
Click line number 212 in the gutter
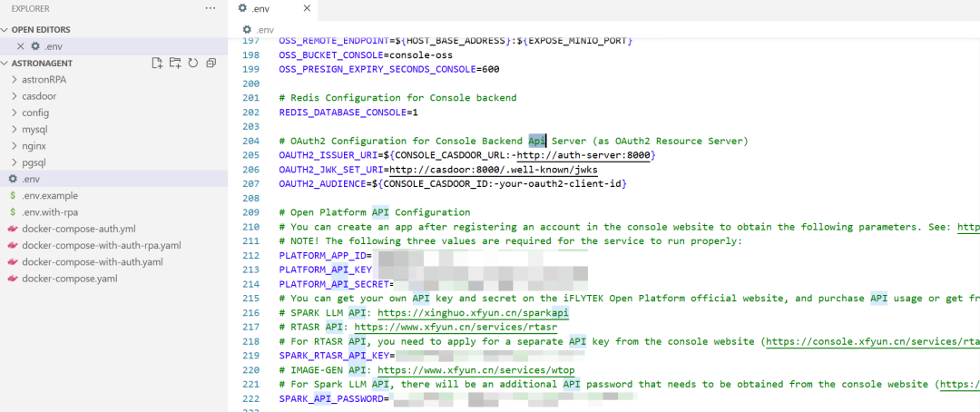[250, 256]
